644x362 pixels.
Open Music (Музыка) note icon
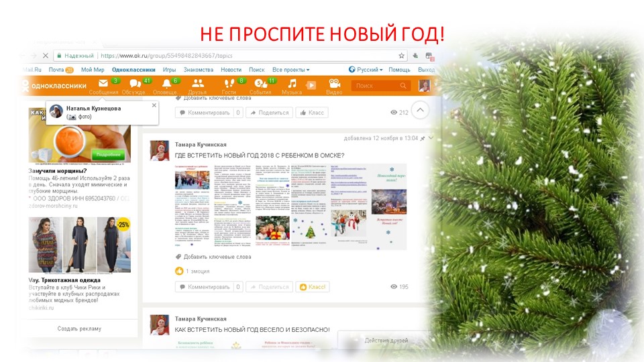pyautogui.click(x=292, y=83)
